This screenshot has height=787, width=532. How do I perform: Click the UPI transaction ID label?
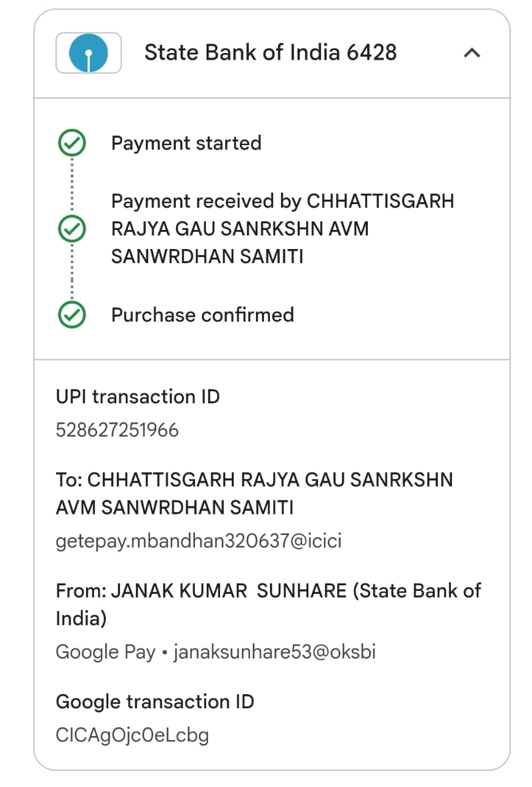point(137,397)
